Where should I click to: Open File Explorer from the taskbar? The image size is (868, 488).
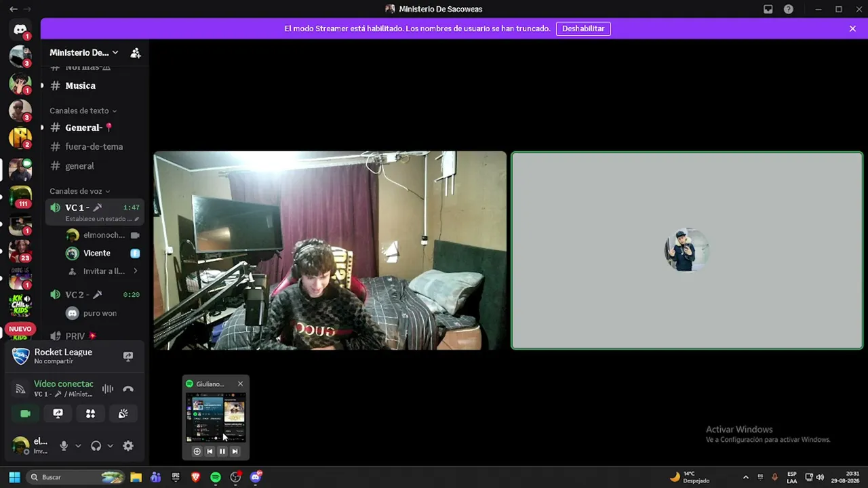tap(136, 477)
